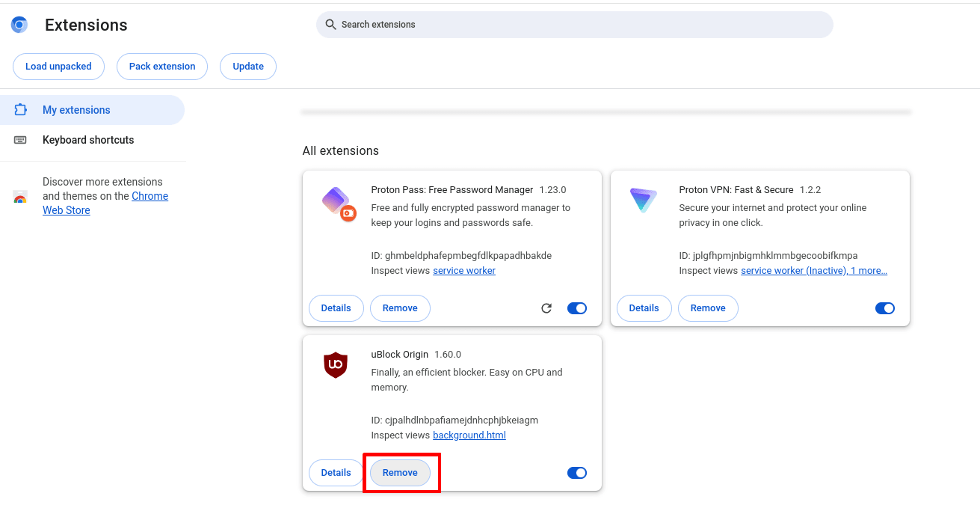Inspect uBlock Origin background.html link
The image size is (980, 526).
point(469,435)
